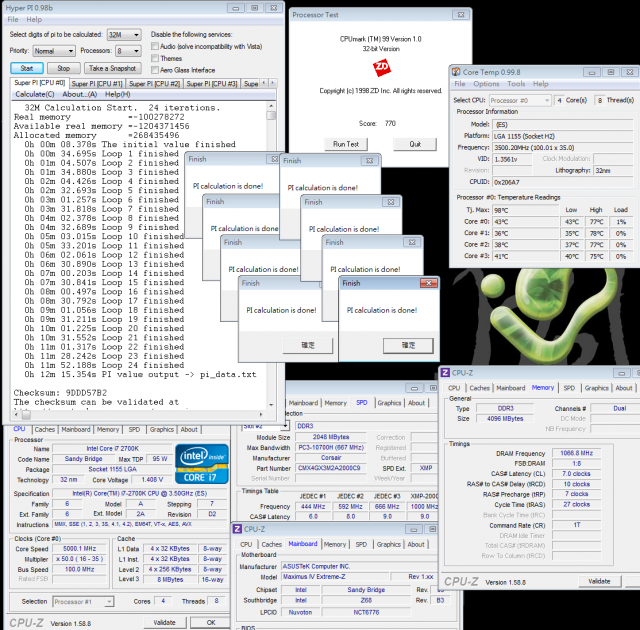Switch to Super PI [CPU #3] tab
This screenshot has width=640, height=630.
212,84
